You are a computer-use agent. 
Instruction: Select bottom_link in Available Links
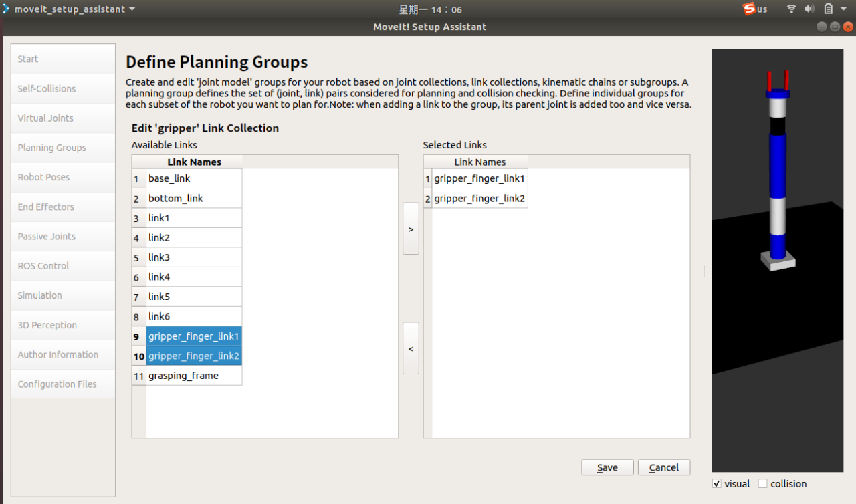194,198
